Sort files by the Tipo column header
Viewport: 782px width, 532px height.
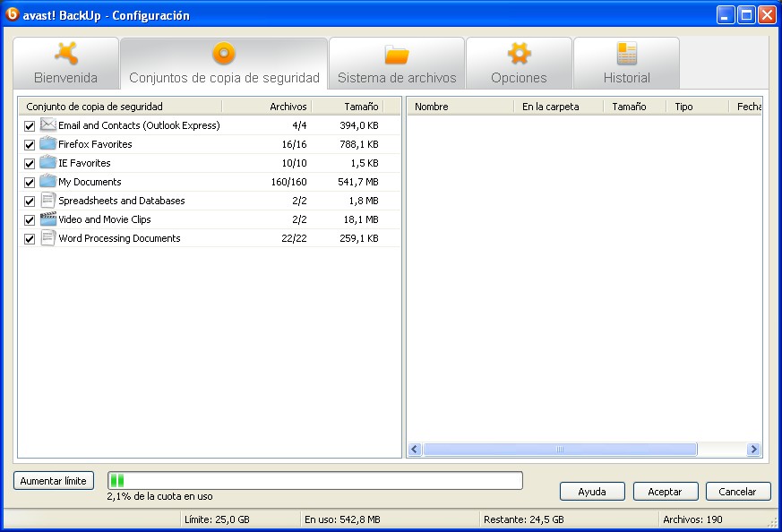pyautogui.click(x=697, y=107)
